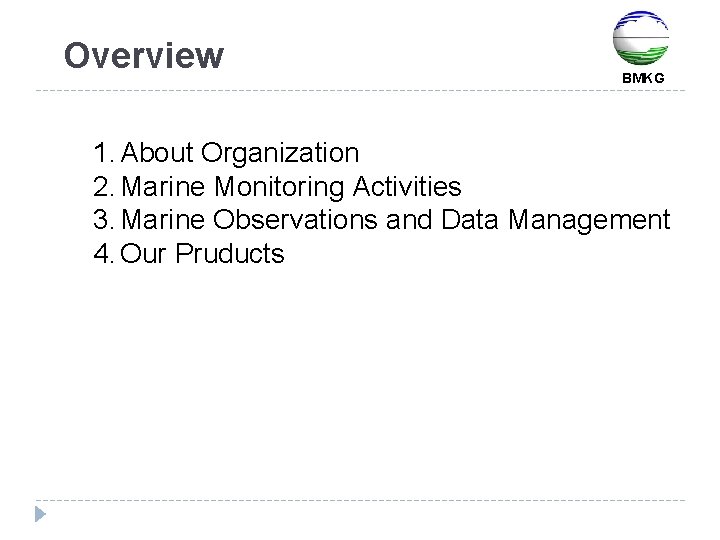Click the BMKG text label under the logo
This screenshot has height=540, width=720.
[x=642, y=78]
